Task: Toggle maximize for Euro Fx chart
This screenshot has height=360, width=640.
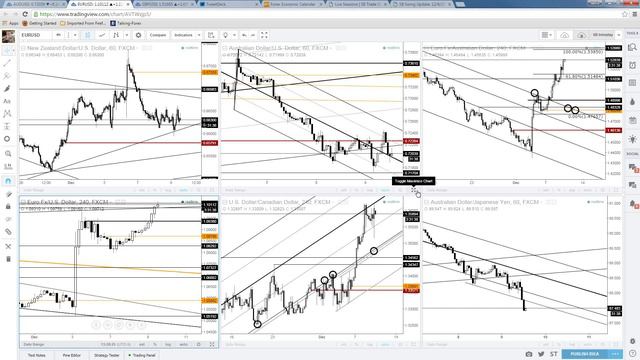Action: click(212, 344)
